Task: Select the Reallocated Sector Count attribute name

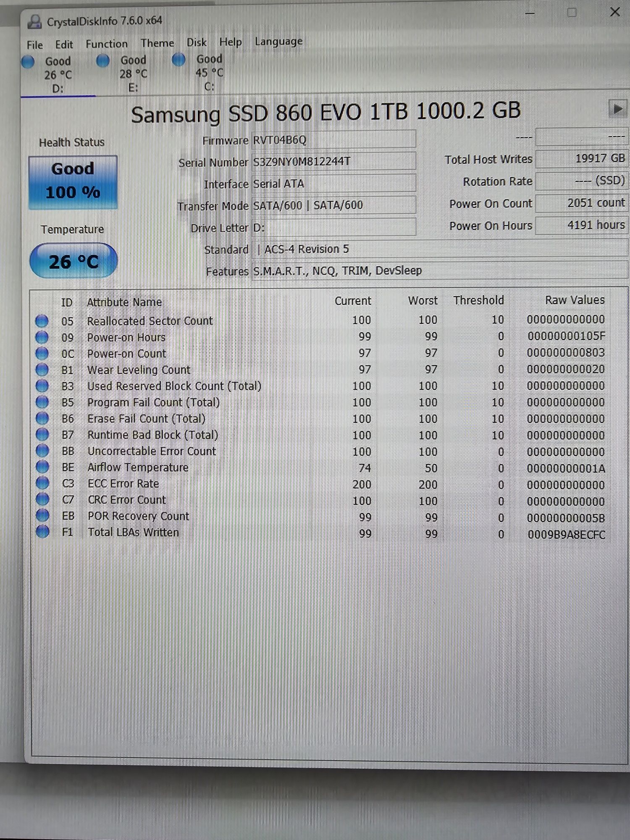Action: coord(150,321)
